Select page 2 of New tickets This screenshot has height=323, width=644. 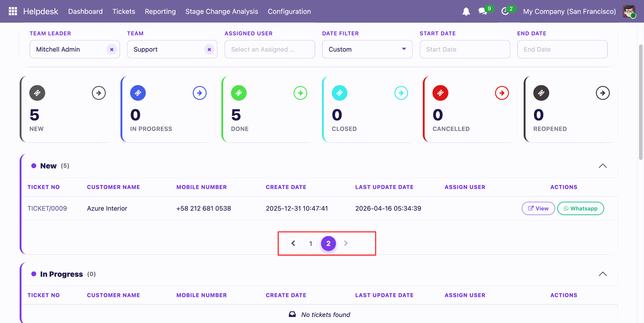tap(328, 243)
